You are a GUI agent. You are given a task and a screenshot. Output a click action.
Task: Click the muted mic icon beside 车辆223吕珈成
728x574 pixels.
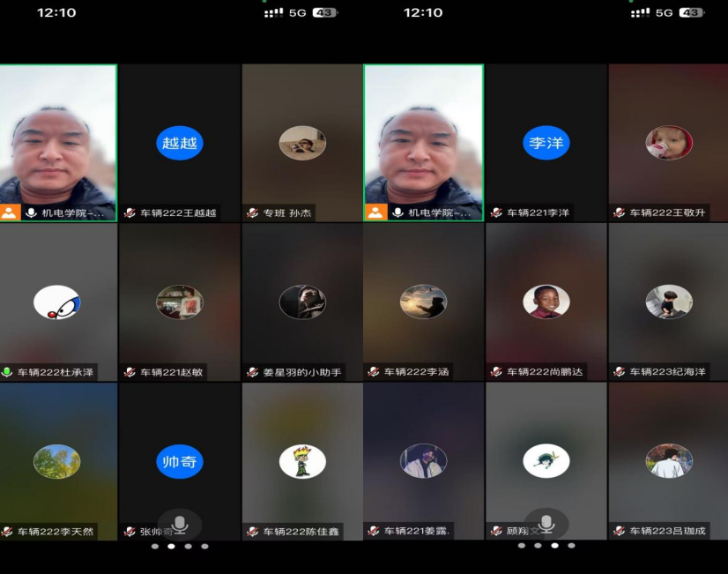coord(620,531)
